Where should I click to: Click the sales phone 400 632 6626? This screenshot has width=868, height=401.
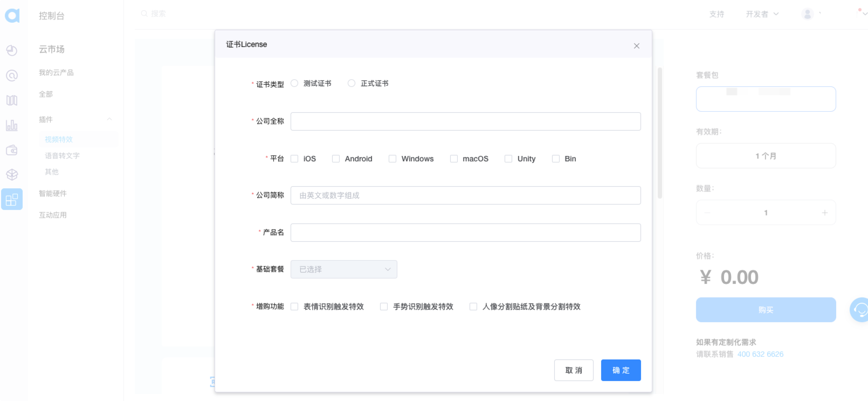click(x=760, y=354)
